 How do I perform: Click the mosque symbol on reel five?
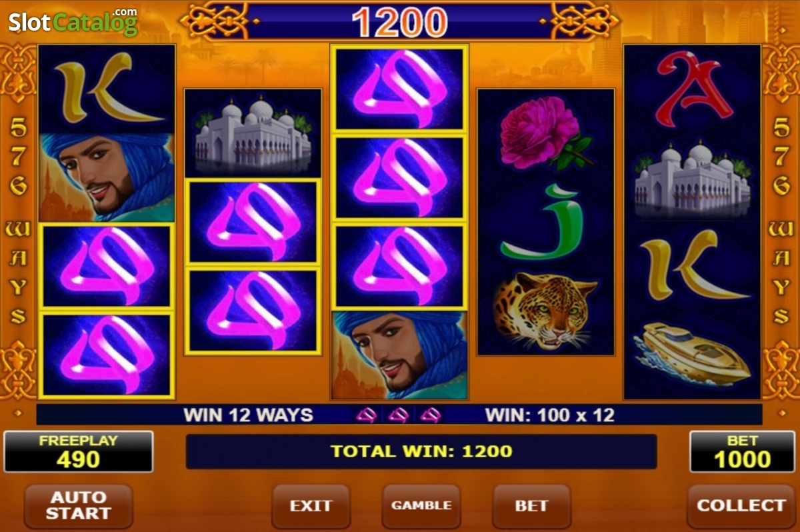(x=692, y=177)
